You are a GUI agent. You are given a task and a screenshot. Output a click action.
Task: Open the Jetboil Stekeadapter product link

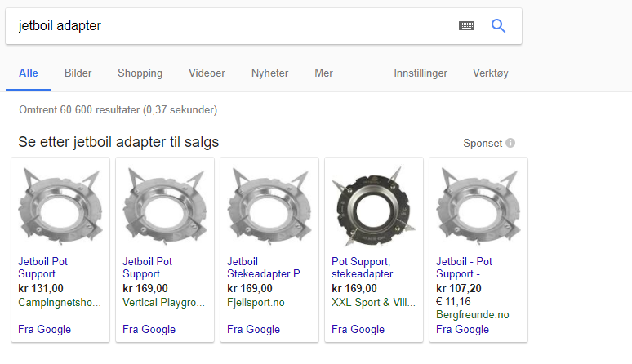[268, 268]
